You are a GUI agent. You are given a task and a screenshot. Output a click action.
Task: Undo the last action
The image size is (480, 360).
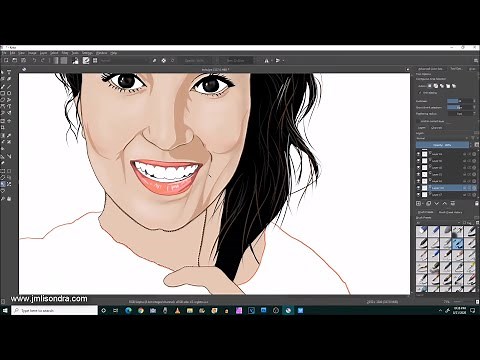pyautogui.click(x=34, y=60)
